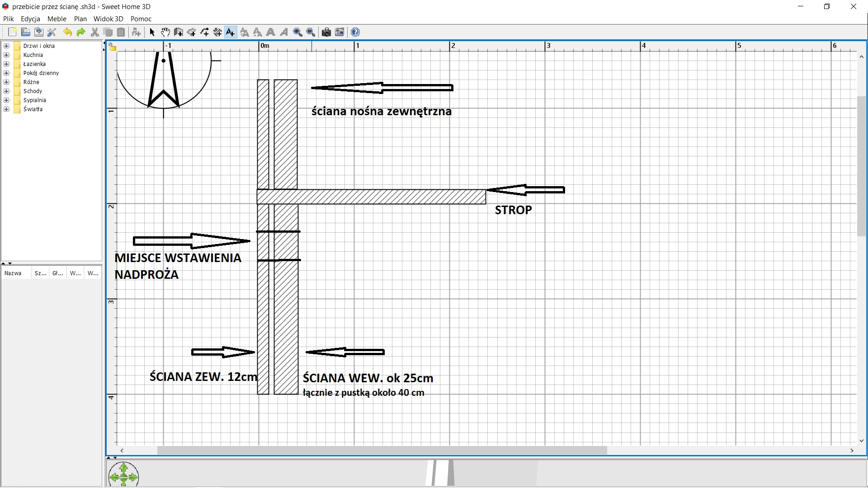This screenshot has height=488, width=868.
Task: Click the horizontal scrollbar of the plan
Action: coord(382,450)
